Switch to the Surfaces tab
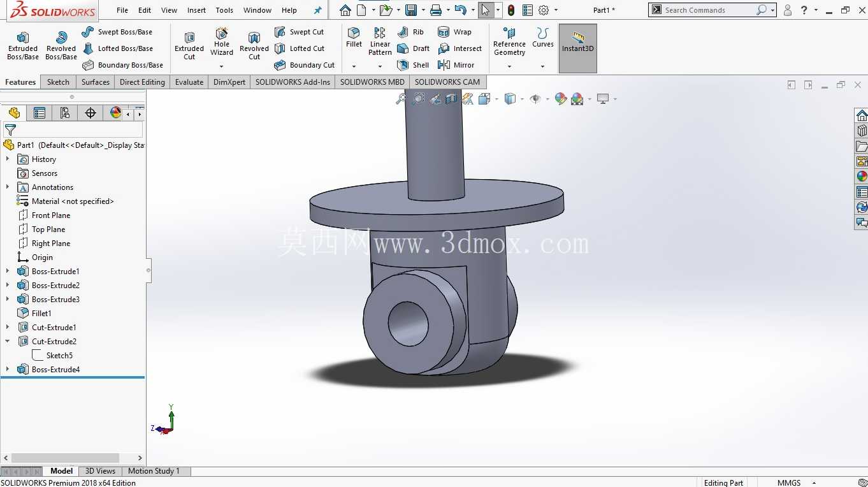Viewport: 868px width, 487px height. pyautogui.click(x=96, y=82)
